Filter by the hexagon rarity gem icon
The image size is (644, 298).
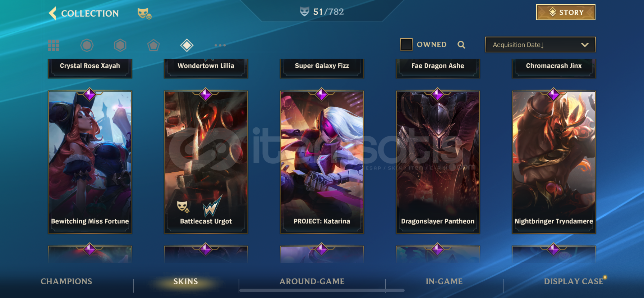[x=120, y=45]
